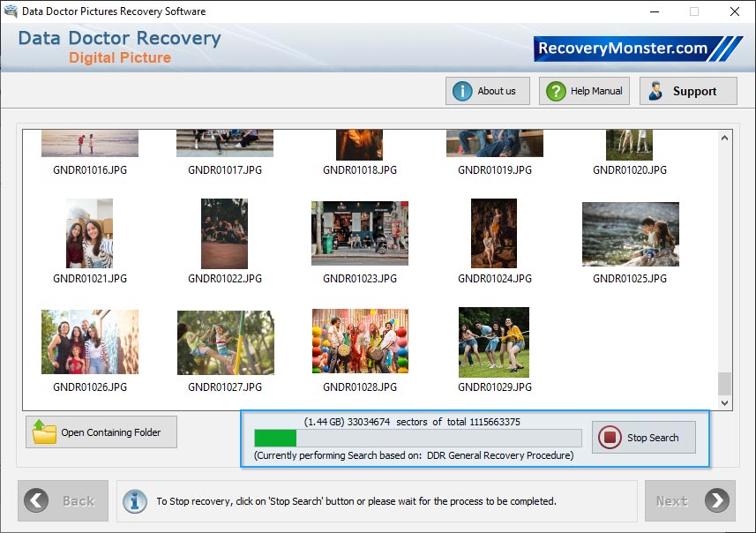
Task: Open the Help Manual
Action: click(x=583, y=90)
